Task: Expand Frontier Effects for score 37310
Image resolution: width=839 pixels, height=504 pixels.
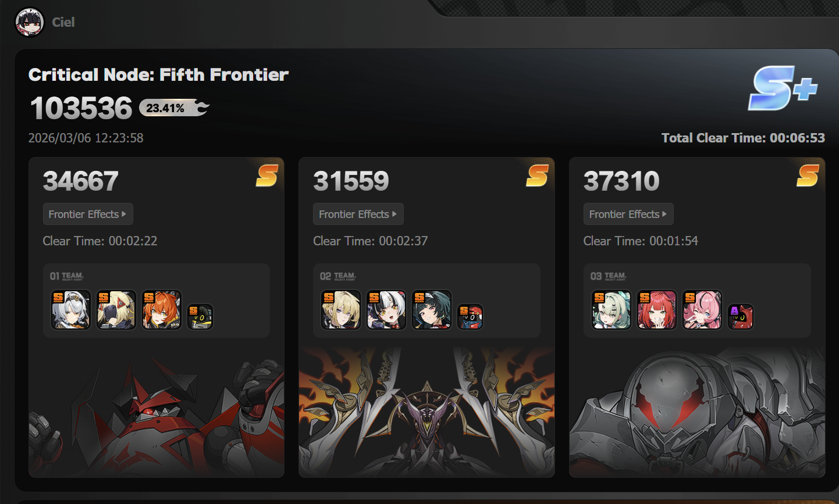Action: coord(628,214)
